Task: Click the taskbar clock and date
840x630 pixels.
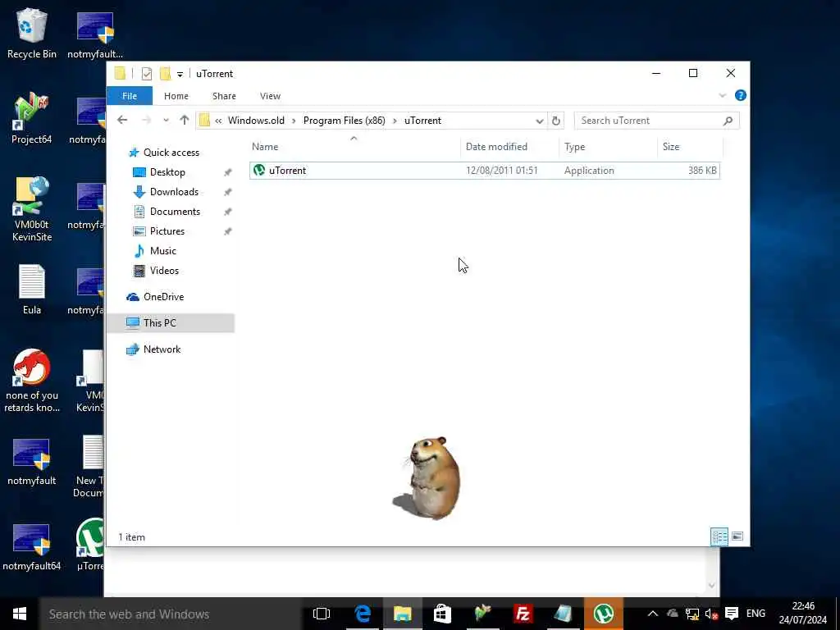Action: [x=803, y=614]
